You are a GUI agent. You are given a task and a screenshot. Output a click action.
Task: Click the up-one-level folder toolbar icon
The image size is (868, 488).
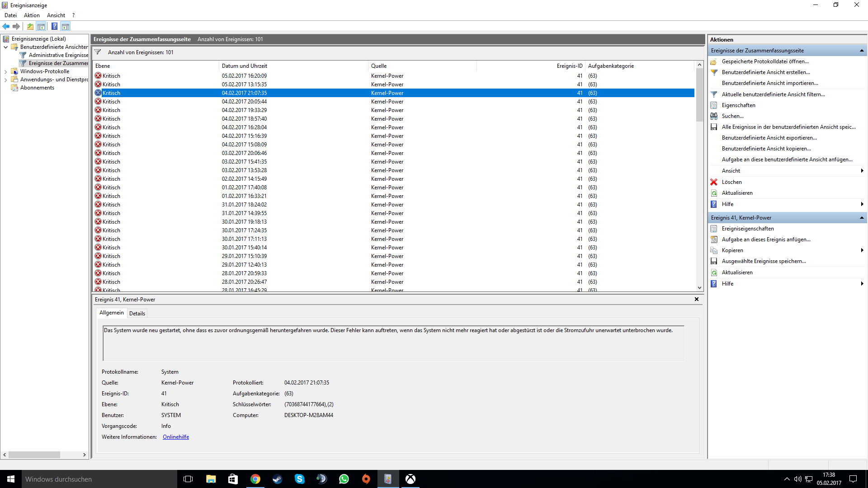[x=30, y=26]
